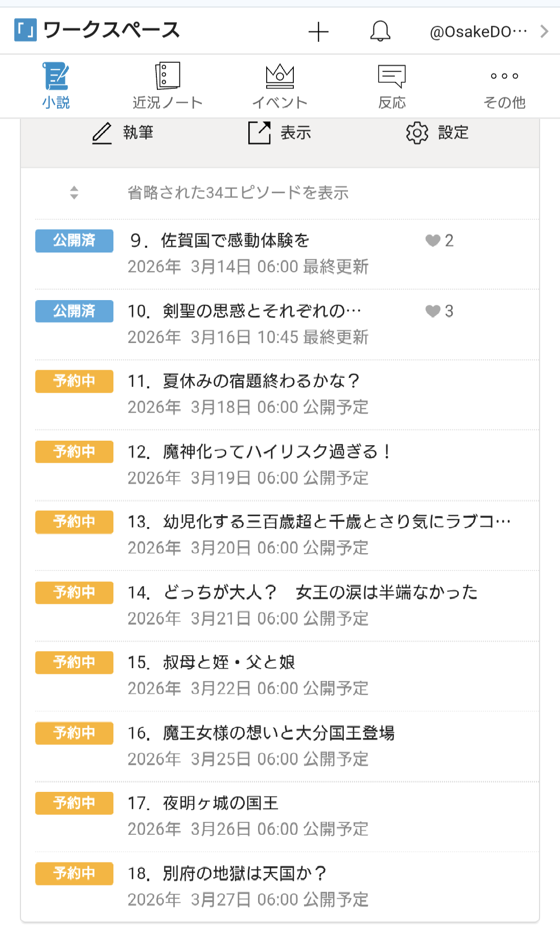Go to the イベント tab

pyautogui.click(x=279, y=86)
